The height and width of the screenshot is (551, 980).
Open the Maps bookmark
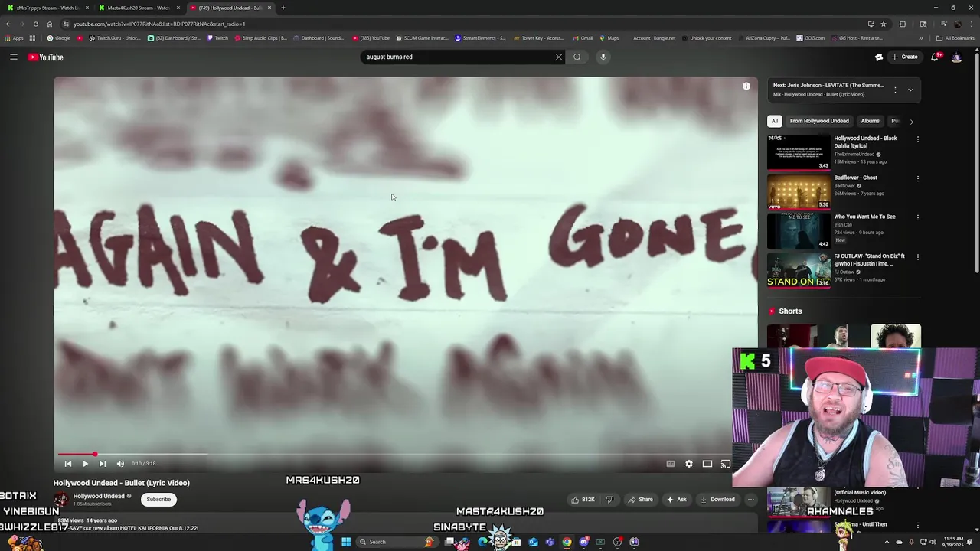609,38
